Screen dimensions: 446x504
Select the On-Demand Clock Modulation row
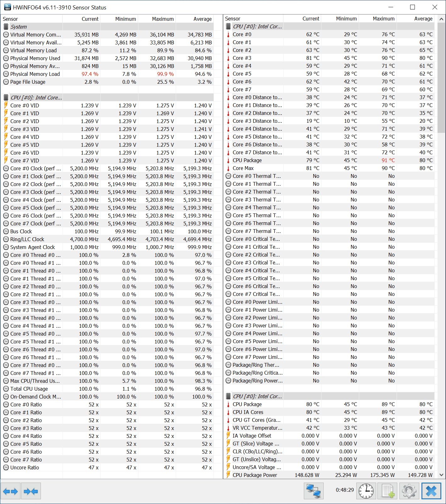107,397
